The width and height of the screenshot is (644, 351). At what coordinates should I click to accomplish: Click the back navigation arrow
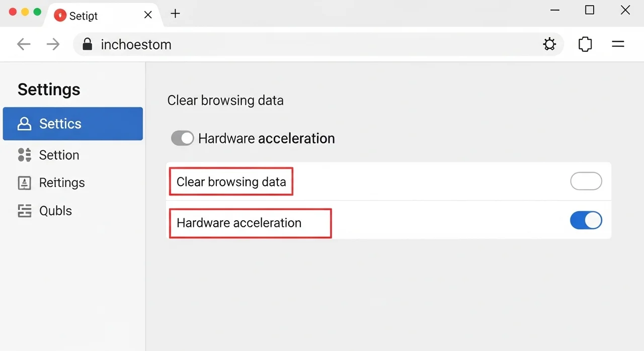[x=24, y=44]
